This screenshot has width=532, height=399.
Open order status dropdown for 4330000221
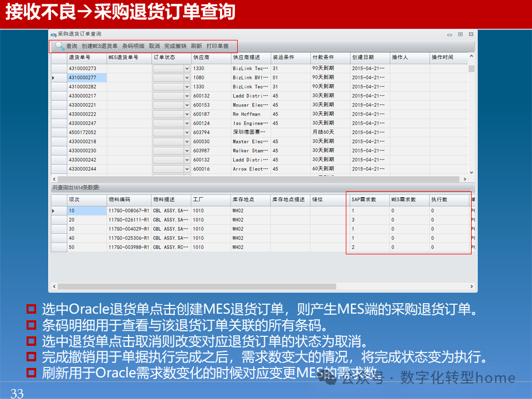(187, 105)
